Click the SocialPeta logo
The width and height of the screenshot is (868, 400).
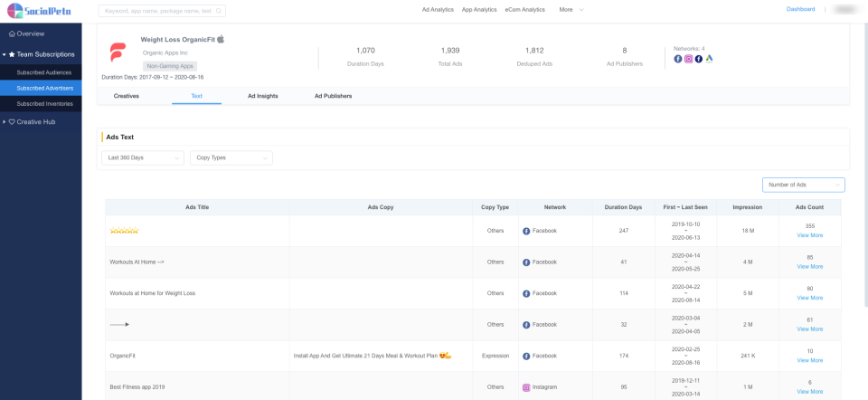point(39,11)
